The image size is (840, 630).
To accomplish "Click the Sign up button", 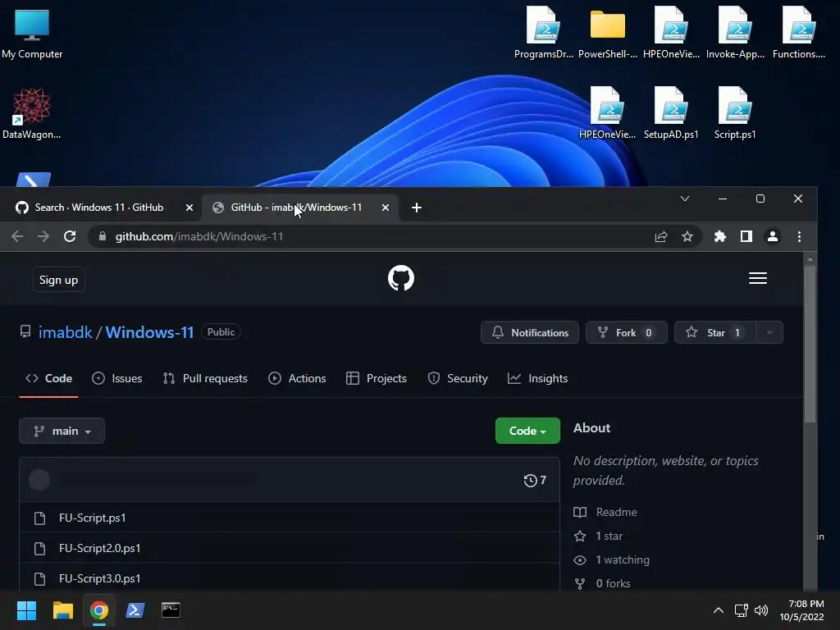I will [x=58, y=280].
